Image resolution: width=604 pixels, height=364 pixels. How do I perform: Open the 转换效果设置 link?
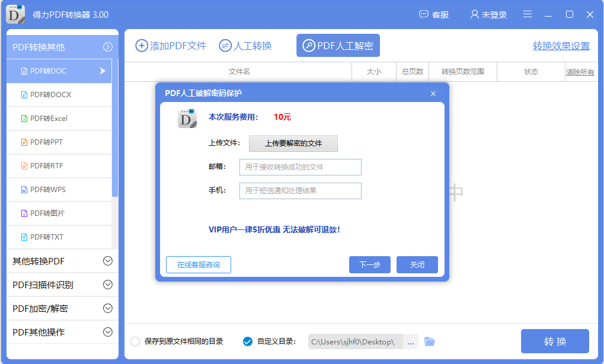(561, 46)
